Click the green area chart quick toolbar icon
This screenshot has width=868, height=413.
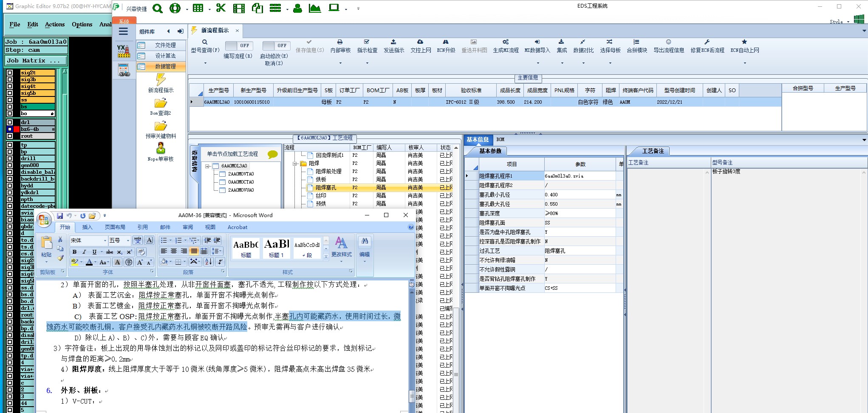[x=315, y=8]
